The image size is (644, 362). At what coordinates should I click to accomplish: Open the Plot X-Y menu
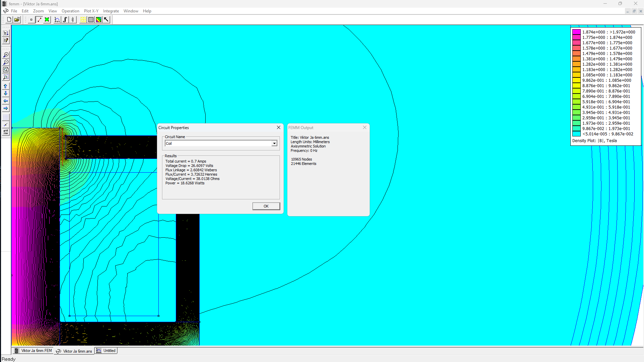pos(91,11)
